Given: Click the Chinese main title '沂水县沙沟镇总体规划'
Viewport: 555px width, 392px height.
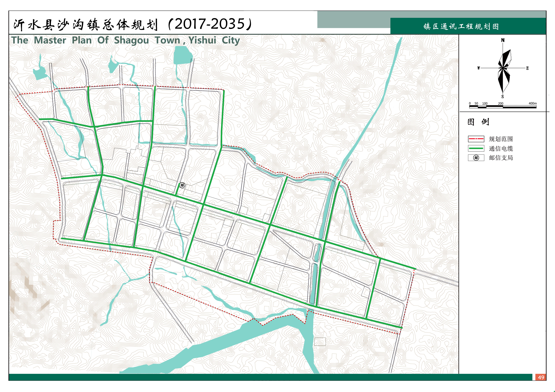Looking at the screenshot, I should coord(86,25).
